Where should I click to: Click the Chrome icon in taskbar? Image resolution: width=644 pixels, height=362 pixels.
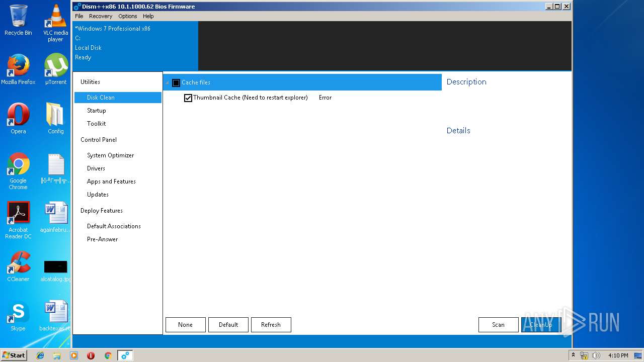[108, 355]
